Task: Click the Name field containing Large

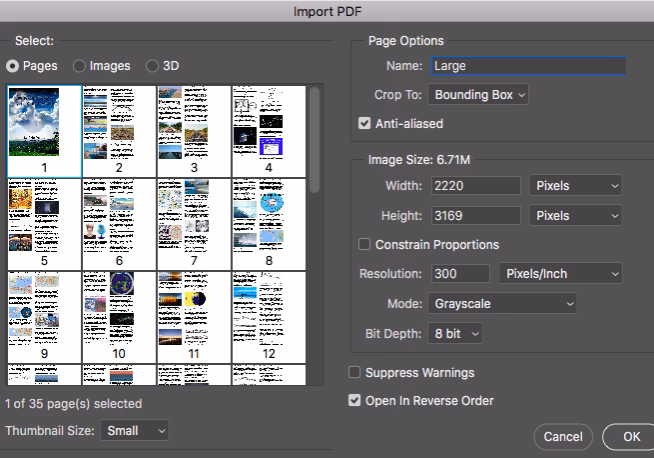Action: pos(528,66)
